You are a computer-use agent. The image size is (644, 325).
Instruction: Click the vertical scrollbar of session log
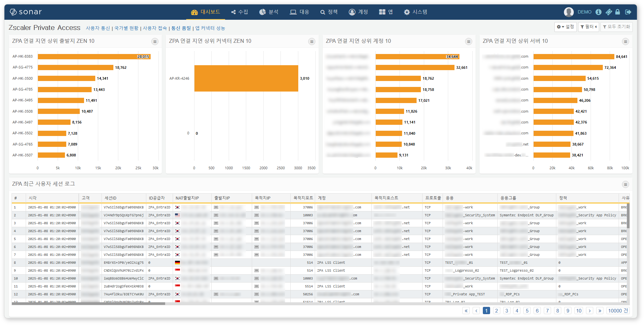click(x=628, y=216)
